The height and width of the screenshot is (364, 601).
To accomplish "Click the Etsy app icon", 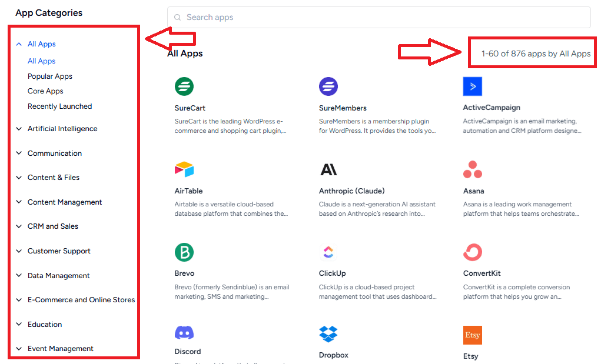I will coord(473,334).
